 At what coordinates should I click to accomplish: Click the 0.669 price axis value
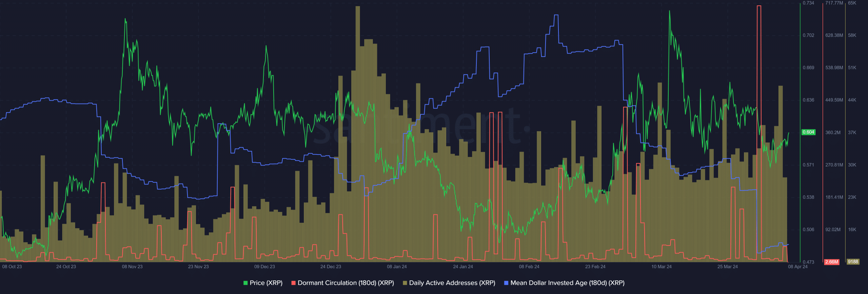tap(808, 67)
